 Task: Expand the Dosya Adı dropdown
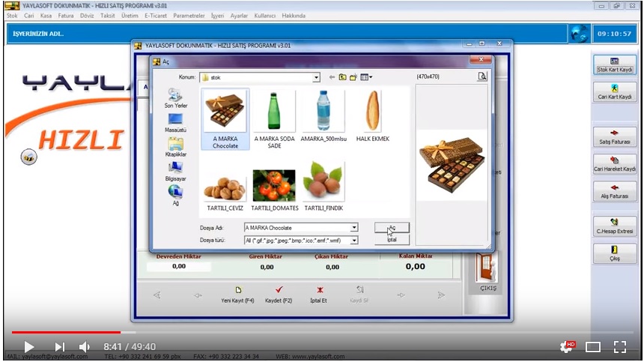(x=354, y=227)
